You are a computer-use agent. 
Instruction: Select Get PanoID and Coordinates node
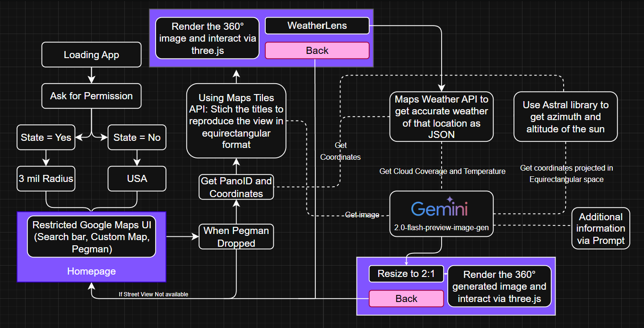(236, 187)
